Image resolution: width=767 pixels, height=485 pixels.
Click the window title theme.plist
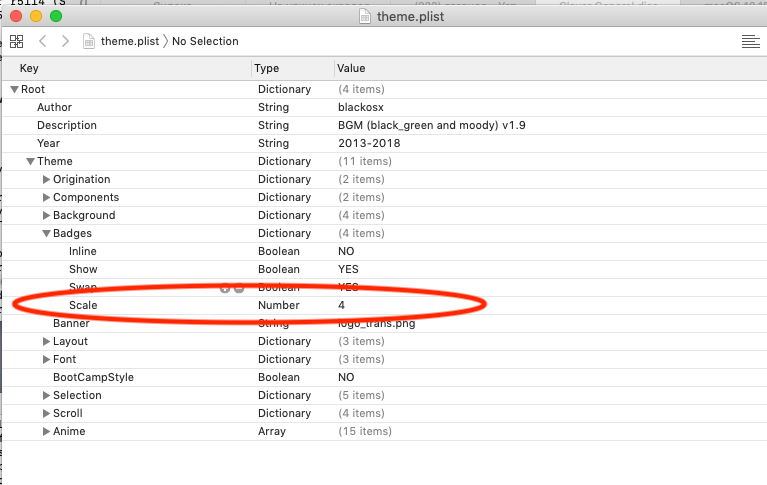pyautogui.click(x=410, y=17)
